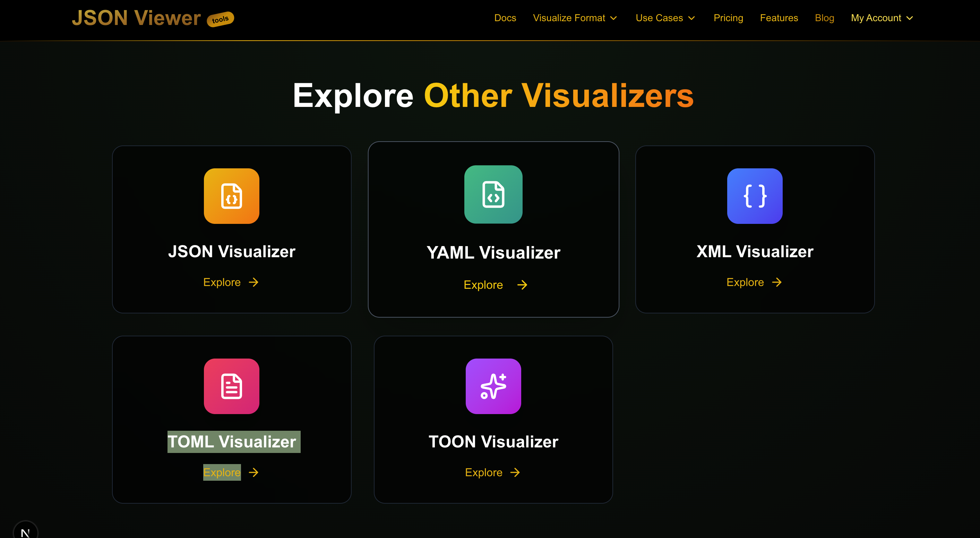Open the Docs page

click(x=505, y=17)
